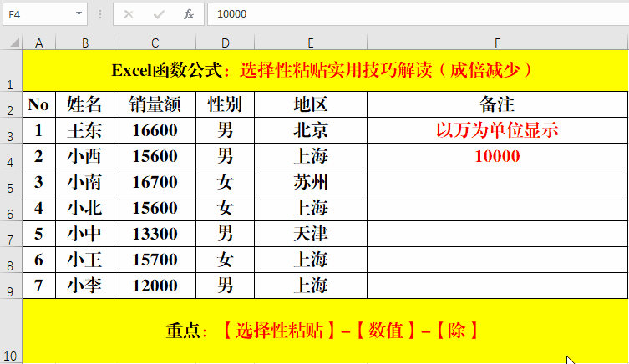
Task: Select row 5 header
Action: (x=11, y=182)
